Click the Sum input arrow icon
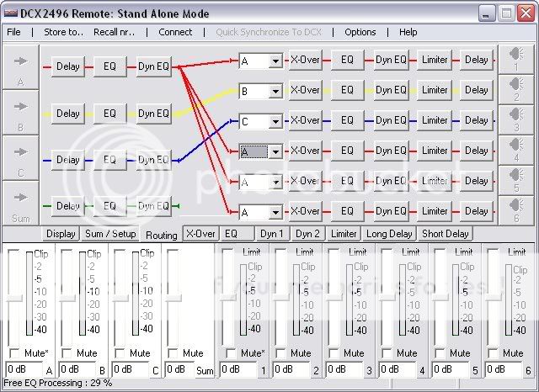Viewport: 539px width, 392px height. [20, 199]
